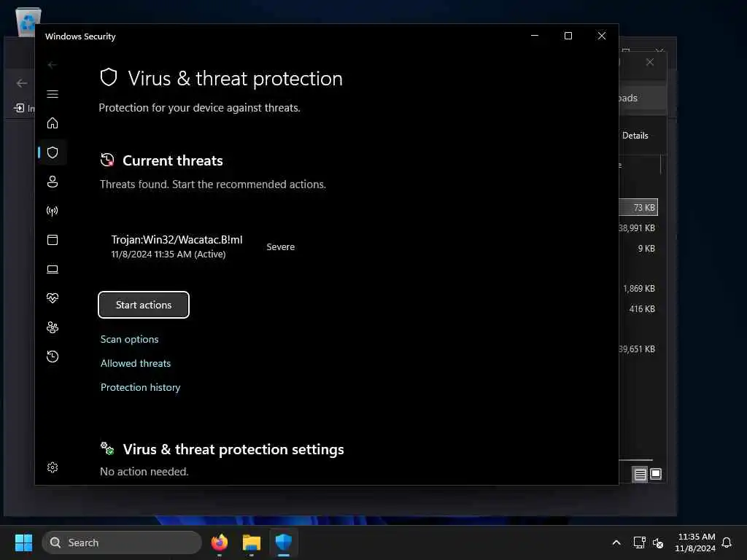Click the muted volume tray icon
Screen dimensions: 747x560
658,542
